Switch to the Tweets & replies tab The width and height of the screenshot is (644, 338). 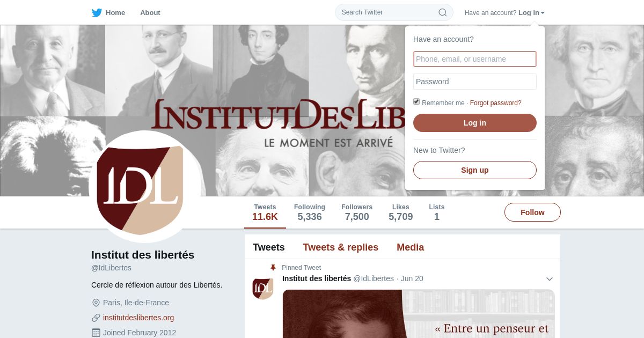(x=341, y=247)
